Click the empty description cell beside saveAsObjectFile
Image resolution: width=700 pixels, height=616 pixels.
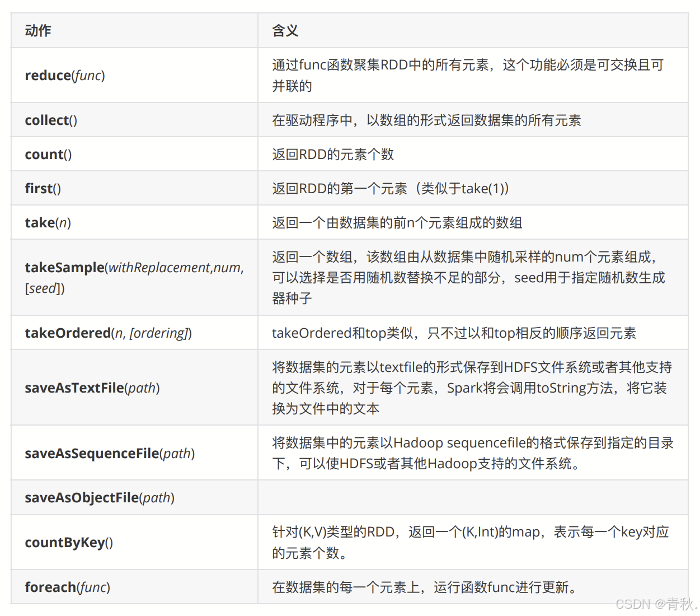tap(472, 498)
